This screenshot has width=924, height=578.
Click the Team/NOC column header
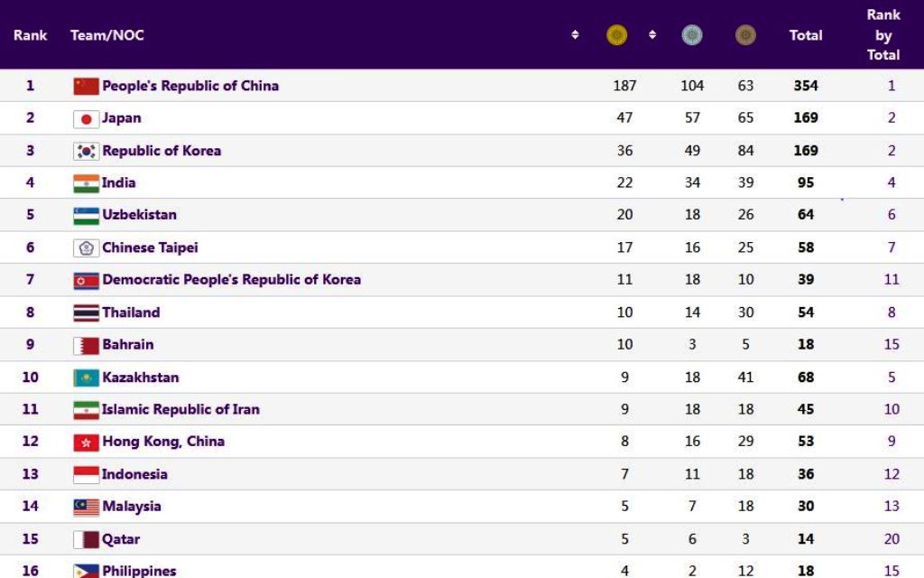(x=107, y=35)
